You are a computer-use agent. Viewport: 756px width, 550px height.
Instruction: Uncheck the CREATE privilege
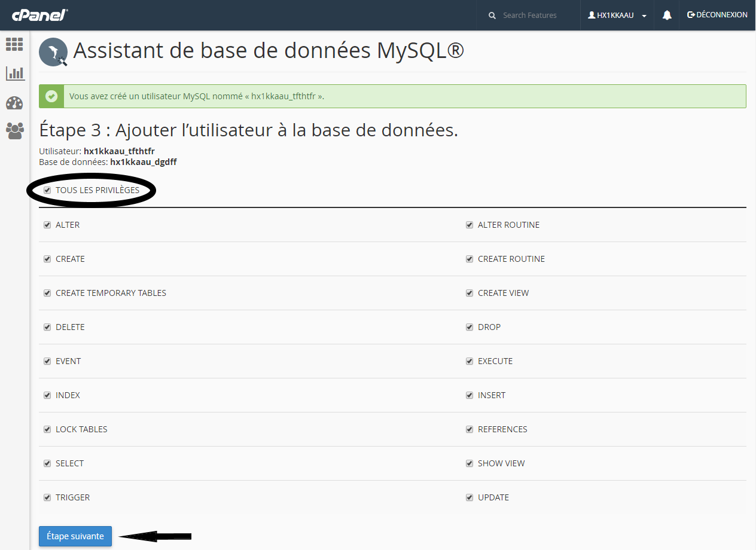(47, 259)
